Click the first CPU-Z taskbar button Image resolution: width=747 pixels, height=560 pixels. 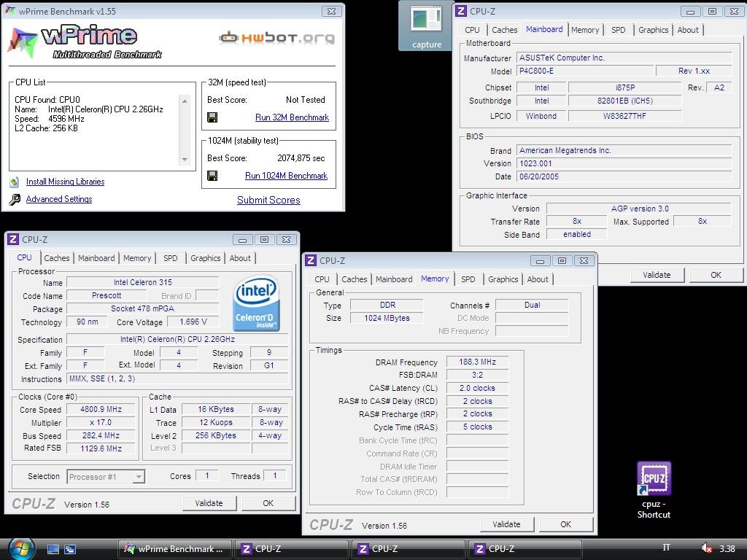(292, 549)
